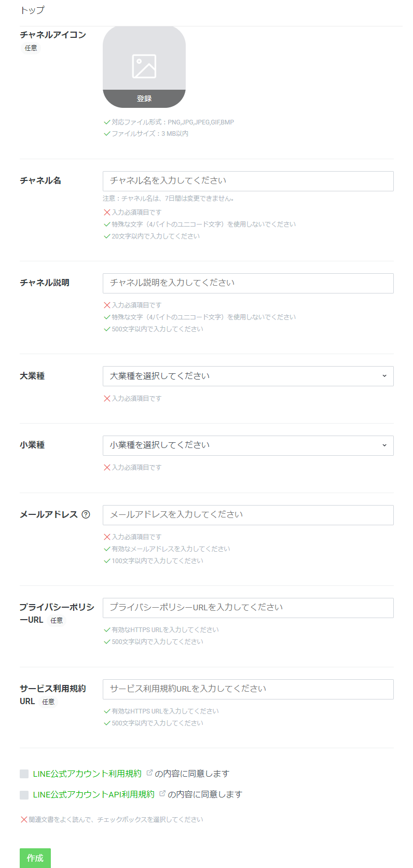The width and height of the screenshot is (413, 868).
Task: Select the メールアドレス input box
Action: coord(248,515)
